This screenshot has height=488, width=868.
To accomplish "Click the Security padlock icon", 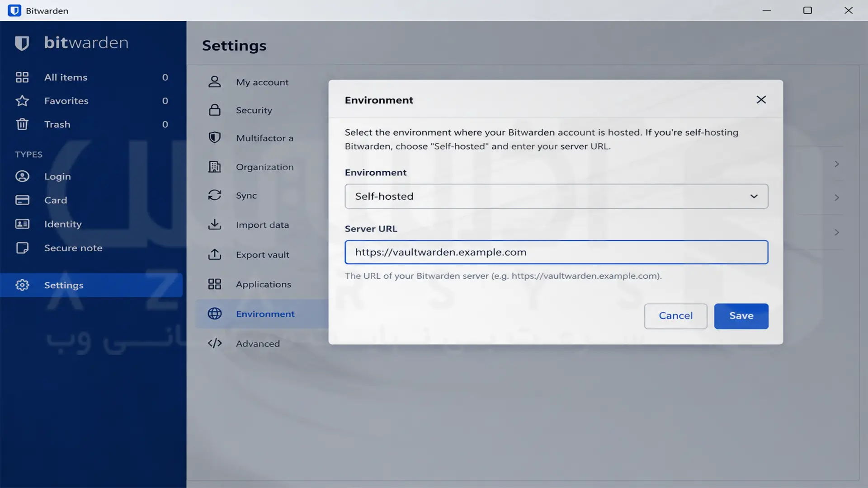I will 215,110.
